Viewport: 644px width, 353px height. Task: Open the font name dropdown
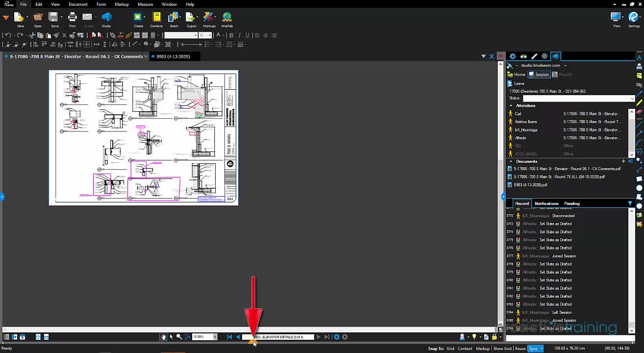pos(196,35)
